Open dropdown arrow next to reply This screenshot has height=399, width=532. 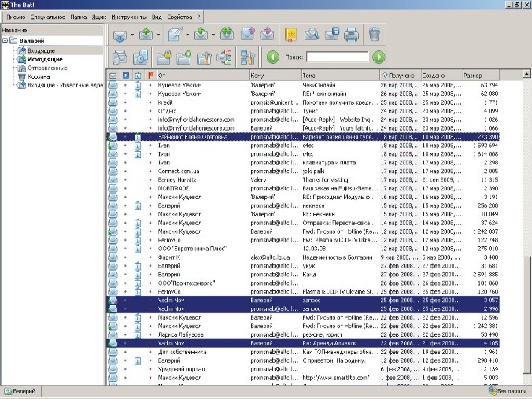click(x=213, y=35)
